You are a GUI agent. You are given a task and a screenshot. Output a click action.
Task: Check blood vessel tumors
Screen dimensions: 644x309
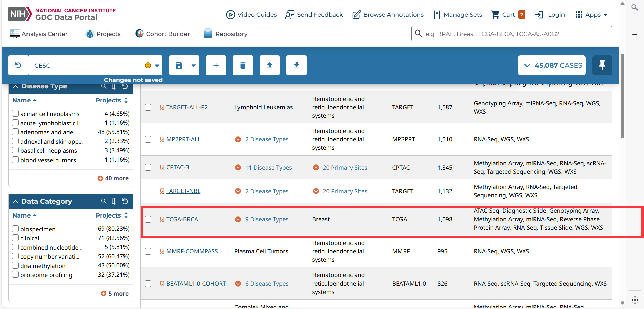pyautogui.click(x=15, y=160)
